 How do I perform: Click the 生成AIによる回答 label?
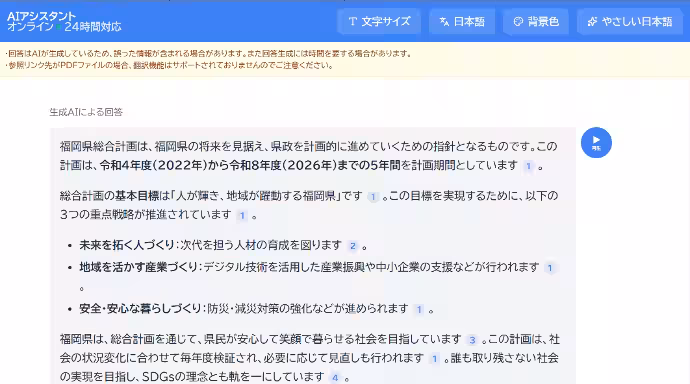click(86, 112)
